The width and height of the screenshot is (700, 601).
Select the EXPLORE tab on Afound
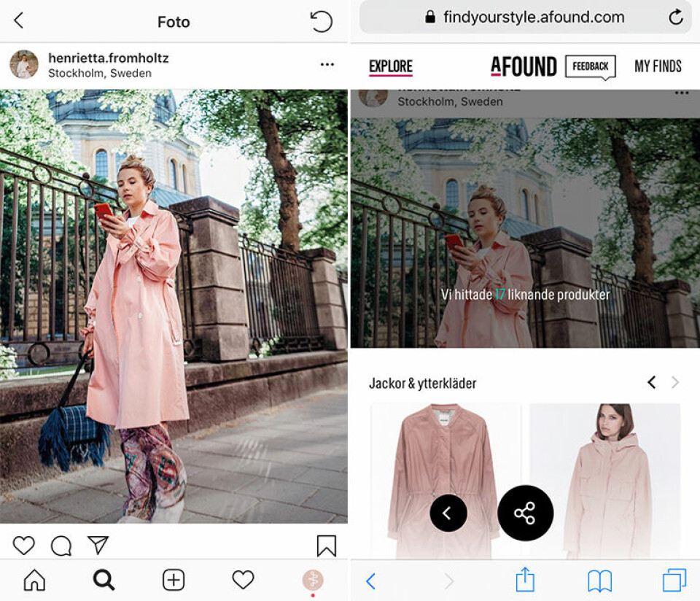click(x=391, y=66)
